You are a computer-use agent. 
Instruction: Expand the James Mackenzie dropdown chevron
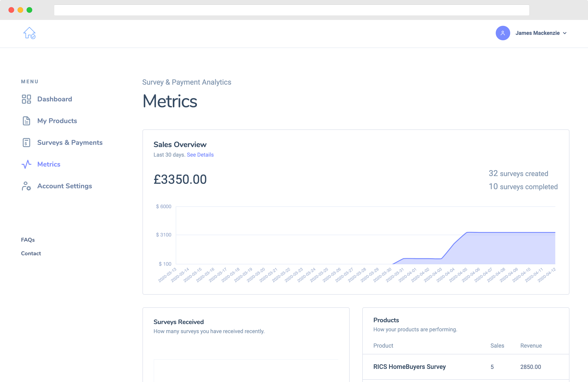[565, 33]
